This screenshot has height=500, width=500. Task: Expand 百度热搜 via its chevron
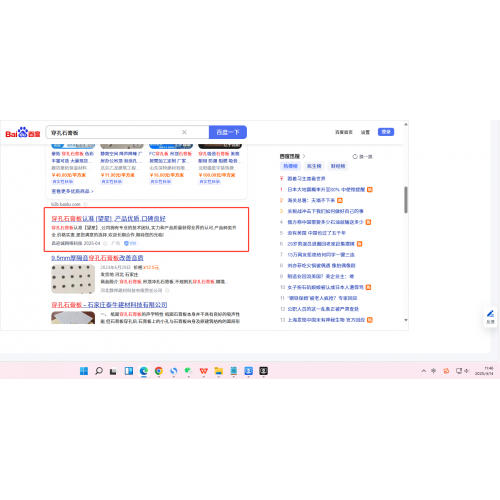304,156
